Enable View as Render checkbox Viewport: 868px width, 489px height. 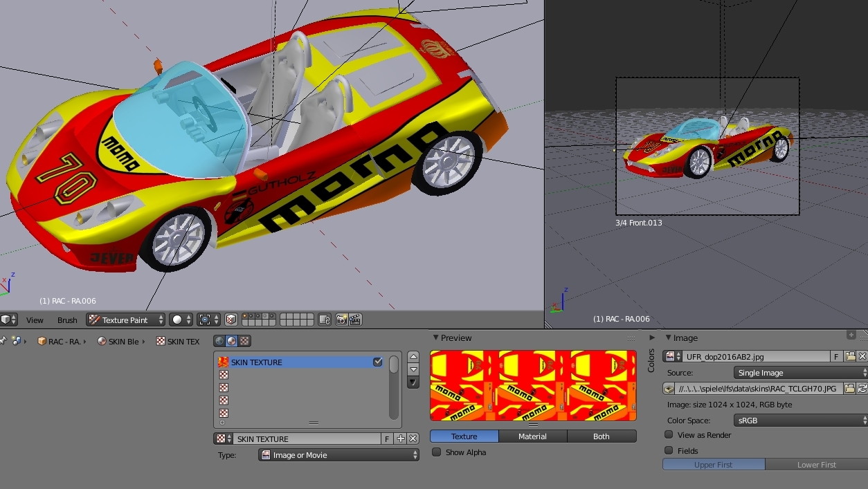pos(669,434)
